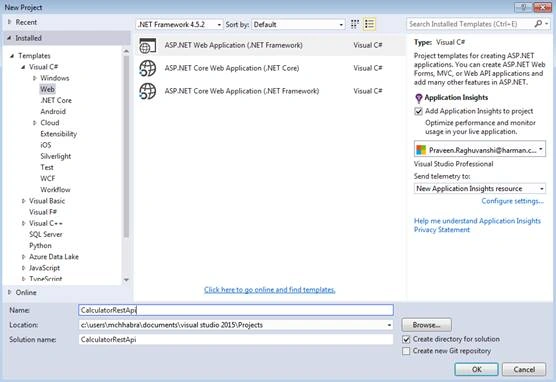Viewport: 556px width, 382px height.
Task: Cancel the New Project dialog
Action: point(524,369)
